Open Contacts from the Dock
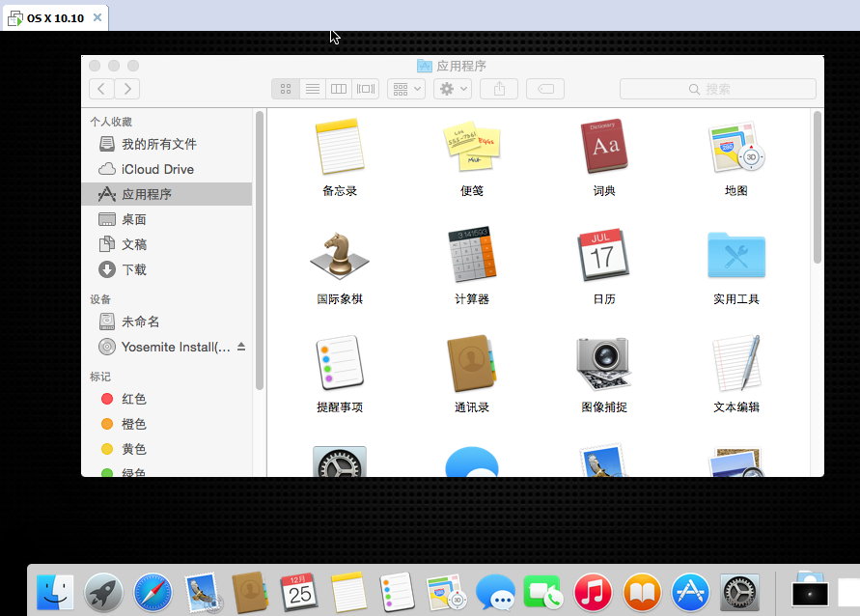This screenshot has width=860, height=616. coord(250,593)
